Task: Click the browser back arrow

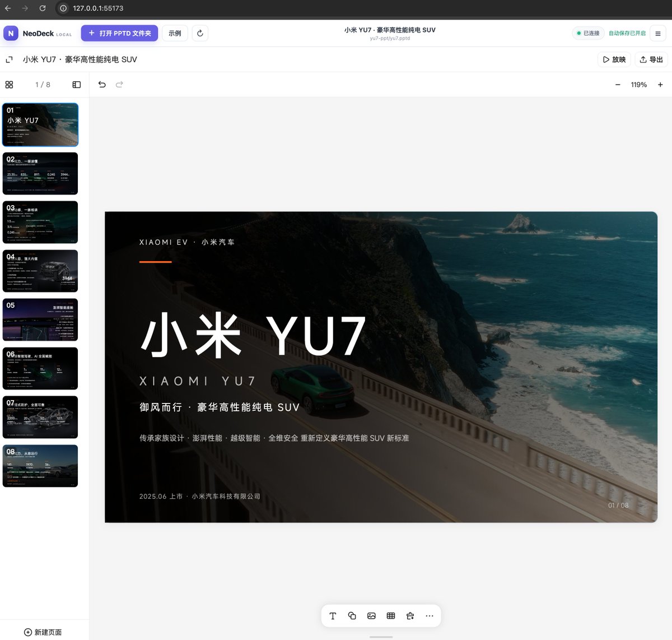Action: point(8,8)
